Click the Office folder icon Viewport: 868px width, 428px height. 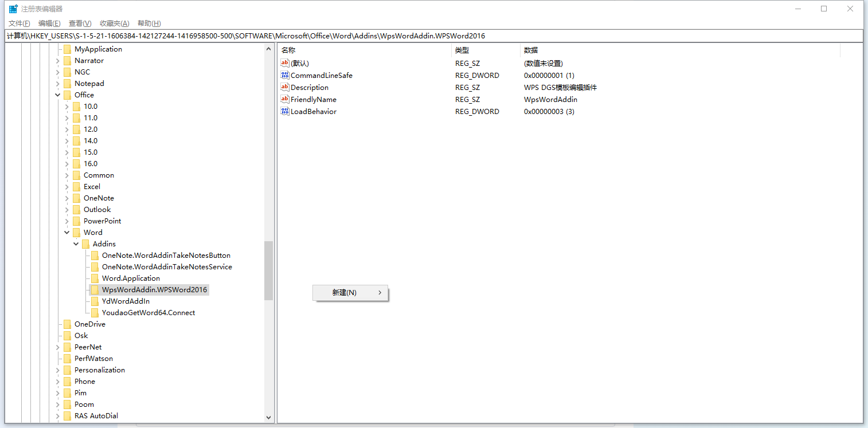pos(68,95)
